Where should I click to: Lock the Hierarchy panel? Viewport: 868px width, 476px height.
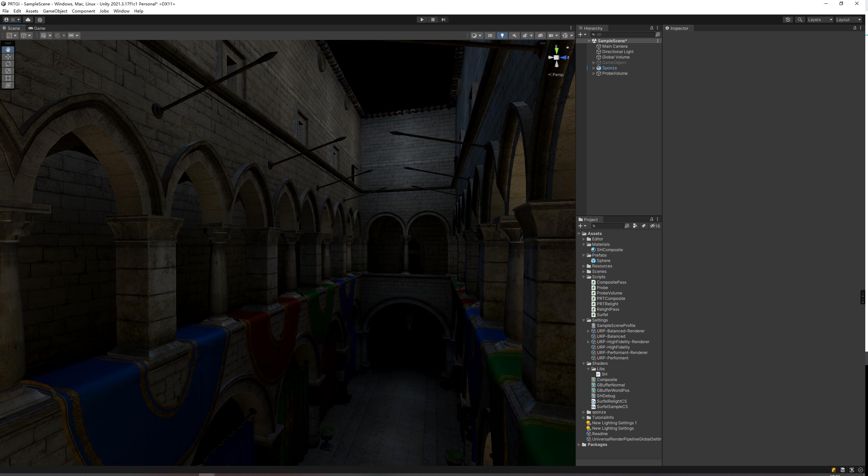click(x=652, y=28)
